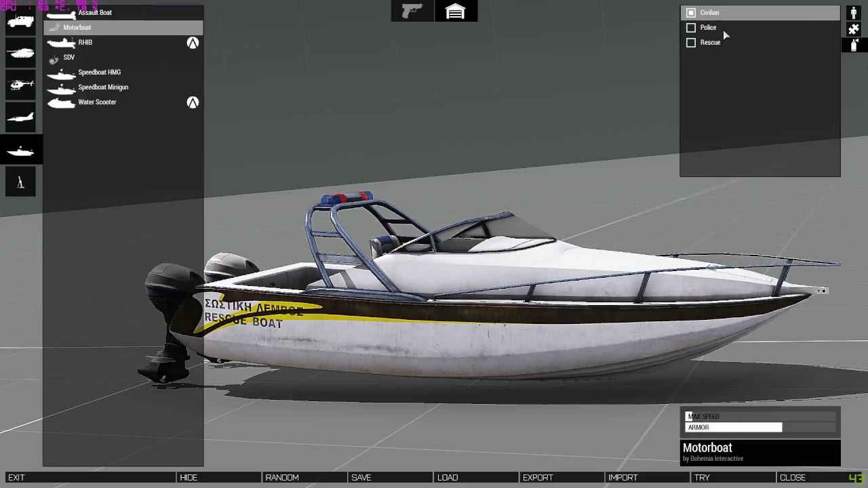This screenshot has height=488, width=868.
Task: Select SDV in the vehicle list
Action: (x=123, y=58)
